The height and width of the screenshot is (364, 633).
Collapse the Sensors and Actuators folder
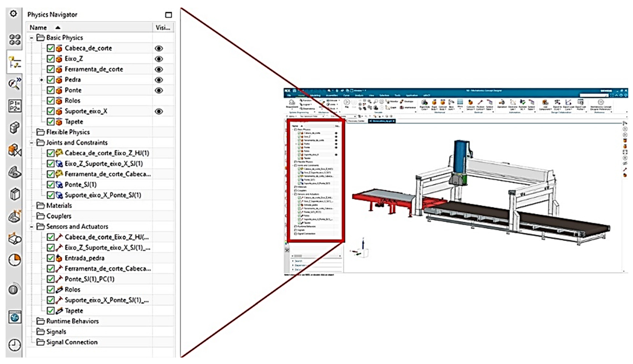[32, 227]
